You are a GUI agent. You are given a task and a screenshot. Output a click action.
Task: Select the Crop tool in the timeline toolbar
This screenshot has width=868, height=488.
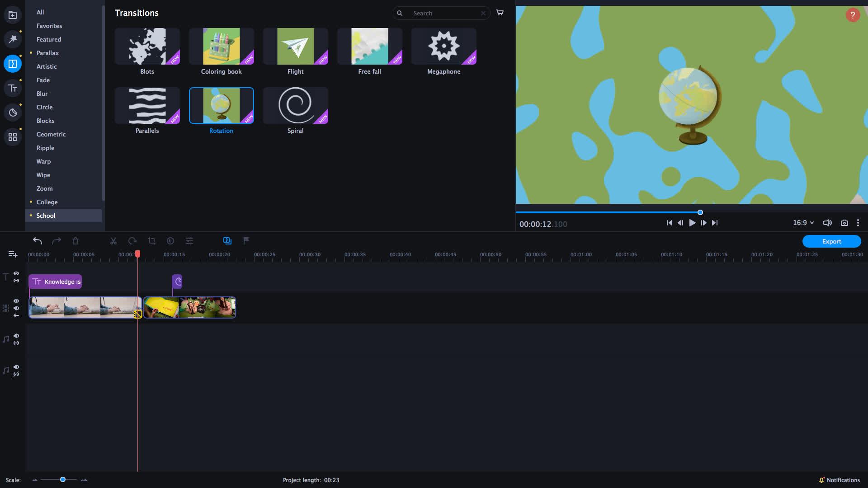151,241
